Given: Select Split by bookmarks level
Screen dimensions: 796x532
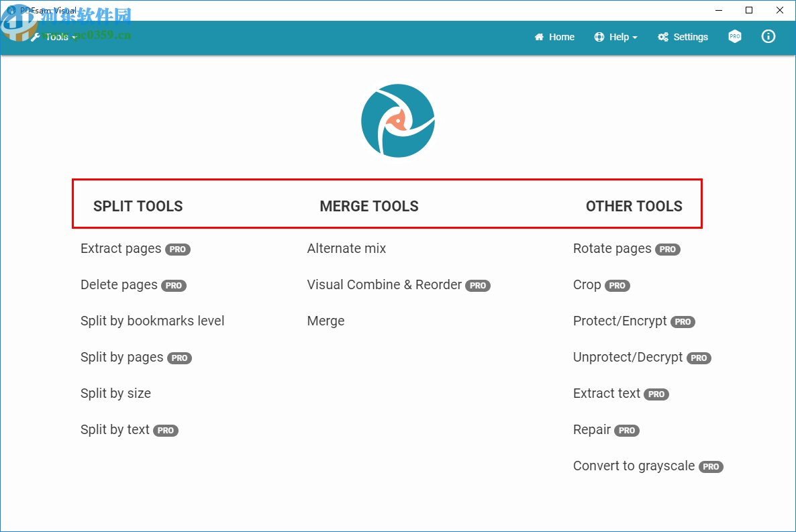Looking at the screenshot, I should [152, 321].
